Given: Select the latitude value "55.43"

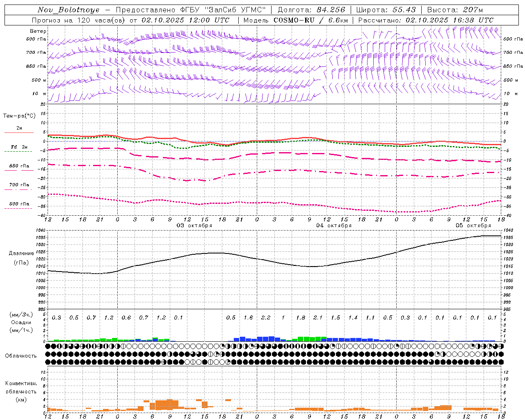Looking at the screenshot, I should [404, 10].
